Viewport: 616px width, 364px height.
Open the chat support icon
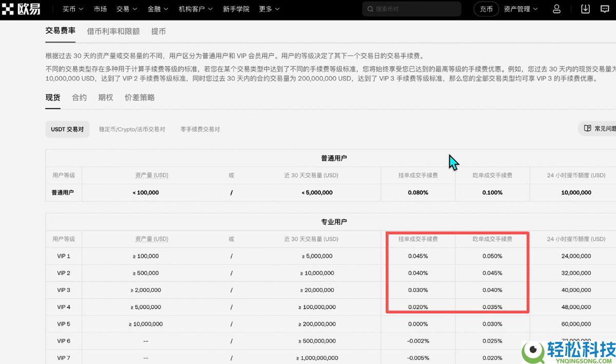604,9
